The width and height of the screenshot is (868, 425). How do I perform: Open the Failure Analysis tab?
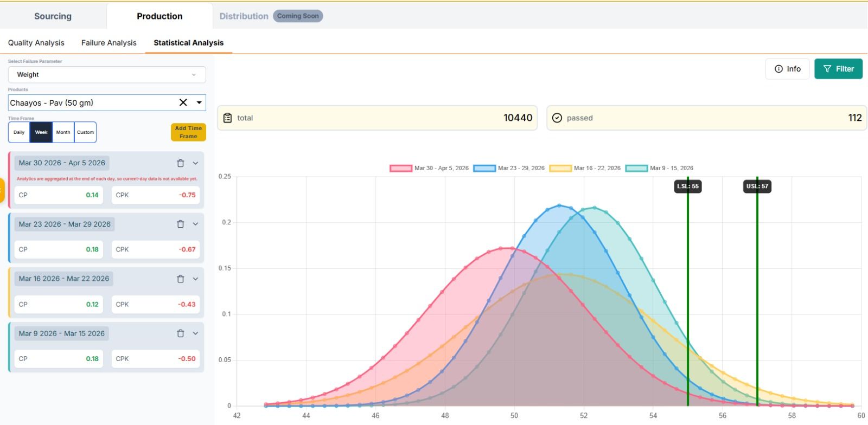tap(109, 43)
